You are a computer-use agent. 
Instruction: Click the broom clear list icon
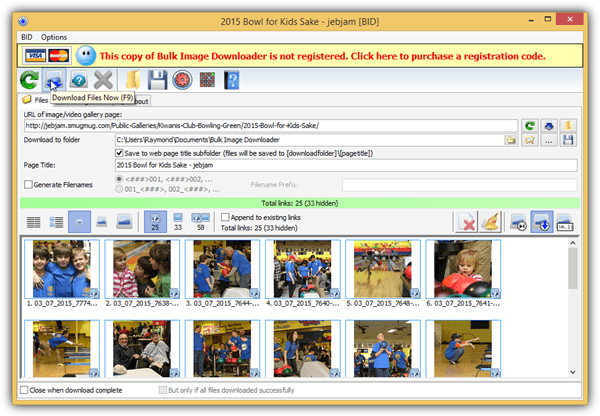coord(490,222)
